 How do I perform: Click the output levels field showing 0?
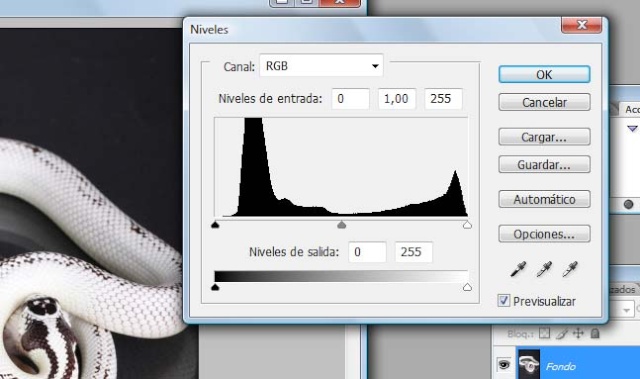point(367,252)
